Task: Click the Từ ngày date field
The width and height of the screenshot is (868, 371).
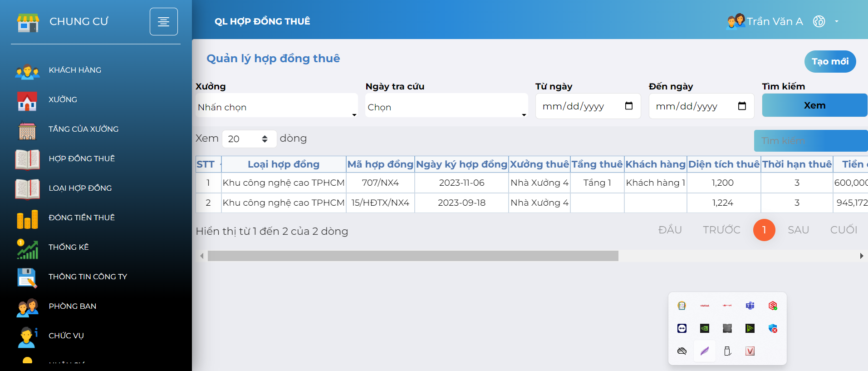Action: coord(588,106)
